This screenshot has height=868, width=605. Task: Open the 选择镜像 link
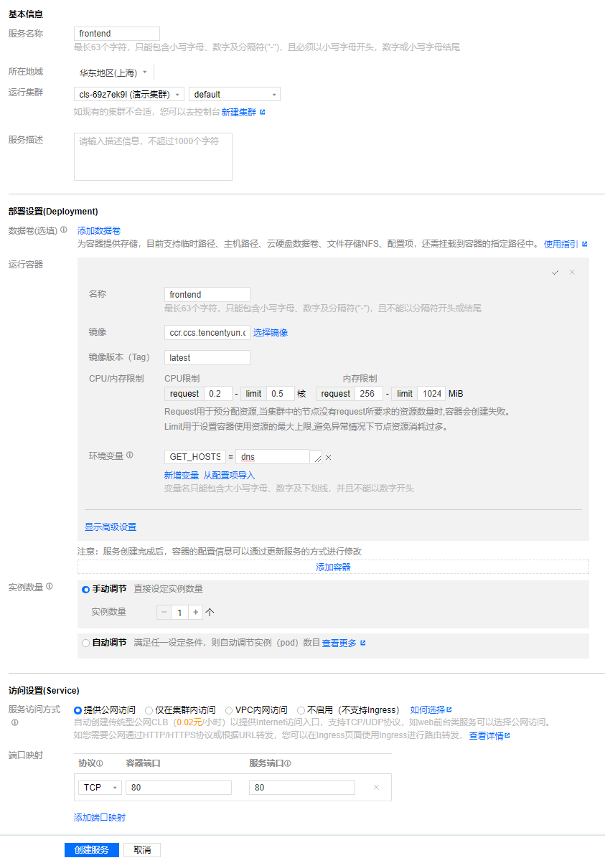click(x=271, y=333)
